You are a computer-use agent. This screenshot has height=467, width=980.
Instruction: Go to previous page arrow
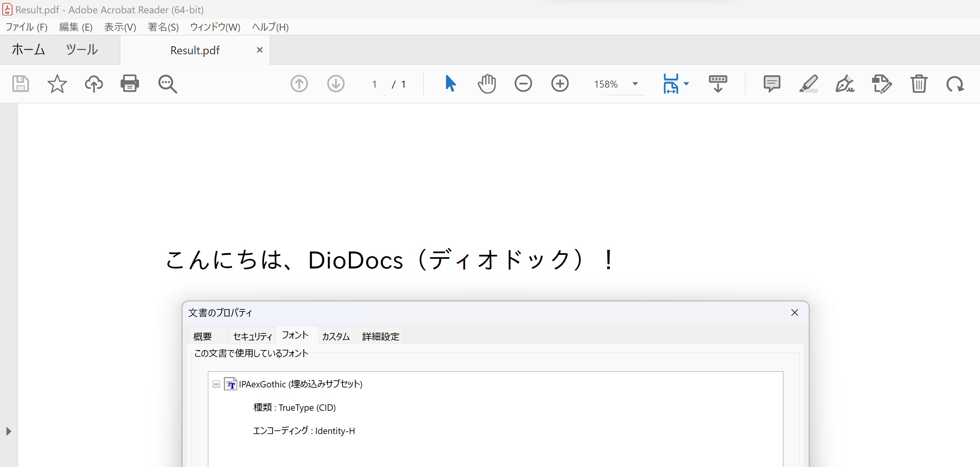click(299, 84)
